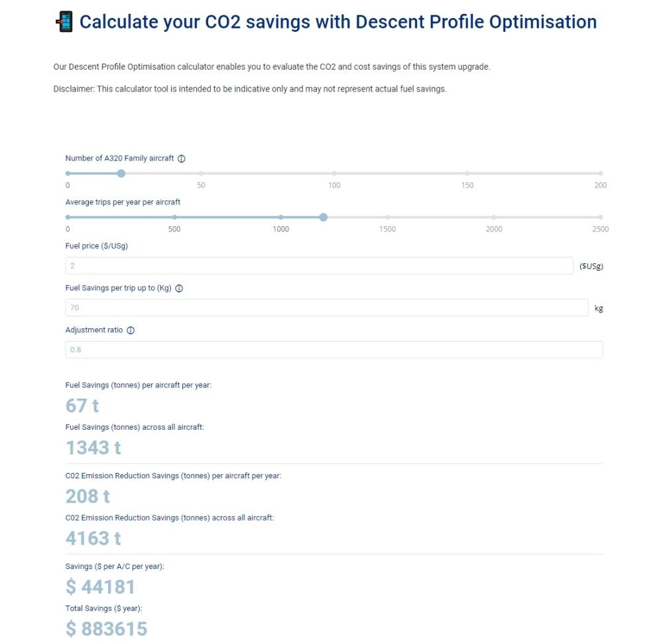This screenshot has width=663, height=644.
Task: Move aircraft slider to the 0 mark
Action: [x=68, y=173]
